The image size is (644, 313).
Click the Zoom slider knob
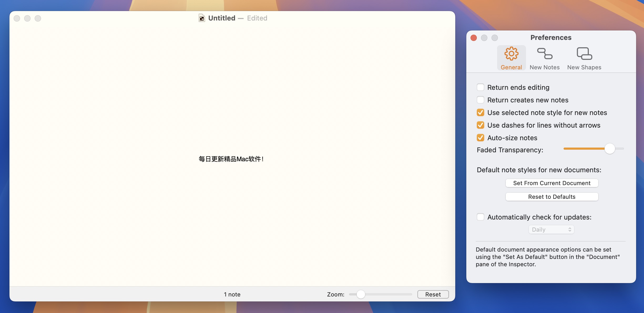tap(361, 294)
